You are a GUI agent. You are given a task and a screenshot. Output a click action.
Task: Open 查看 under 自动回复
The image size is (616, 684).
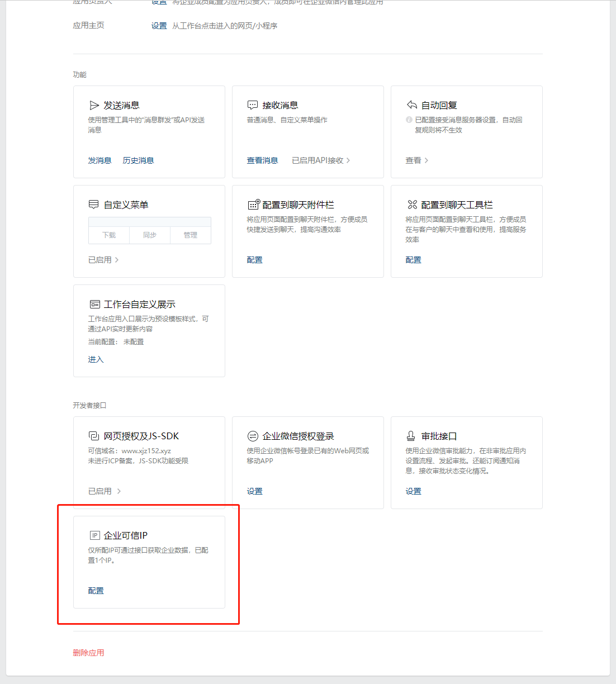pos(416,160)
